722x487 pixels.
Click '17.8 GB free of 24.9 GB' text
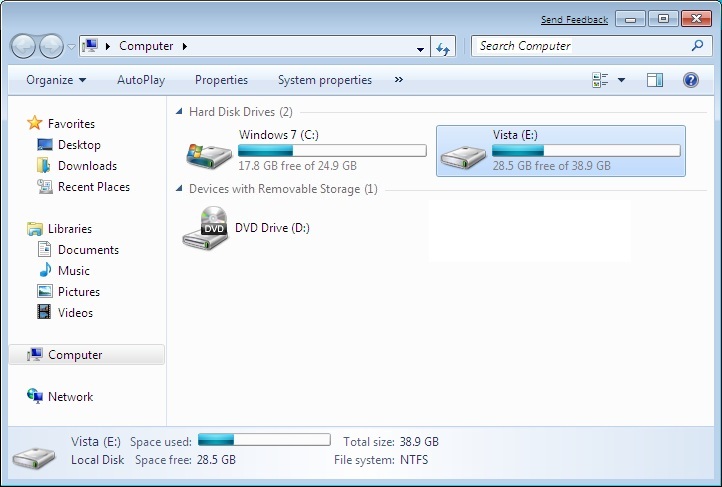point(297,166)
